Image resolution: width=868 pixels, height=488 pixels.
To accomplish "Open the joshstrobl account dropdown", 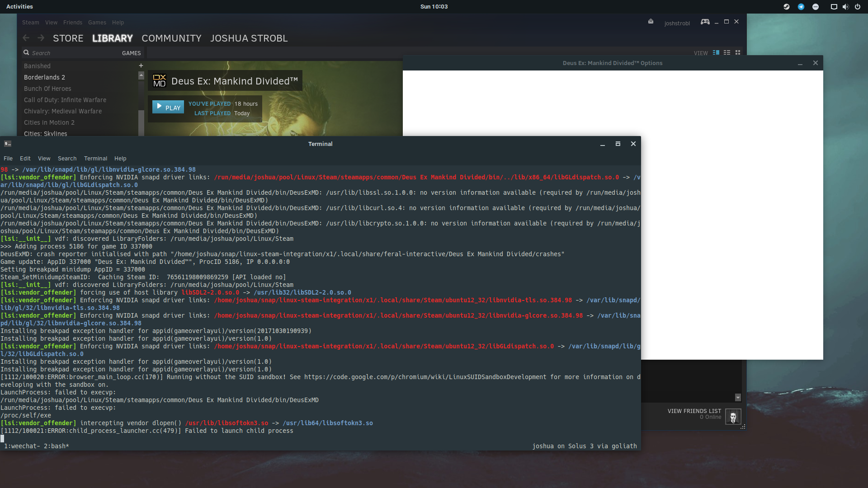I will 677,23.
